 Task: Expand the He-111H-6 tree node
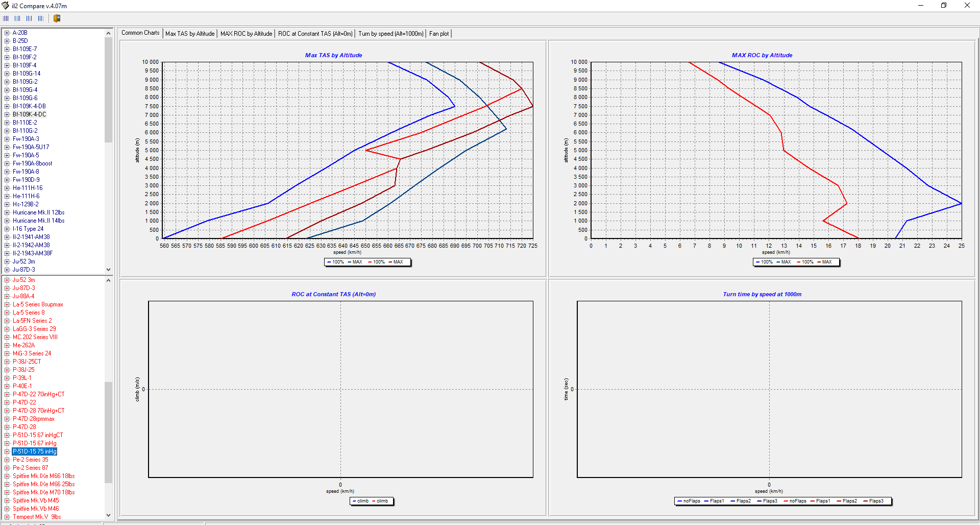7,196
